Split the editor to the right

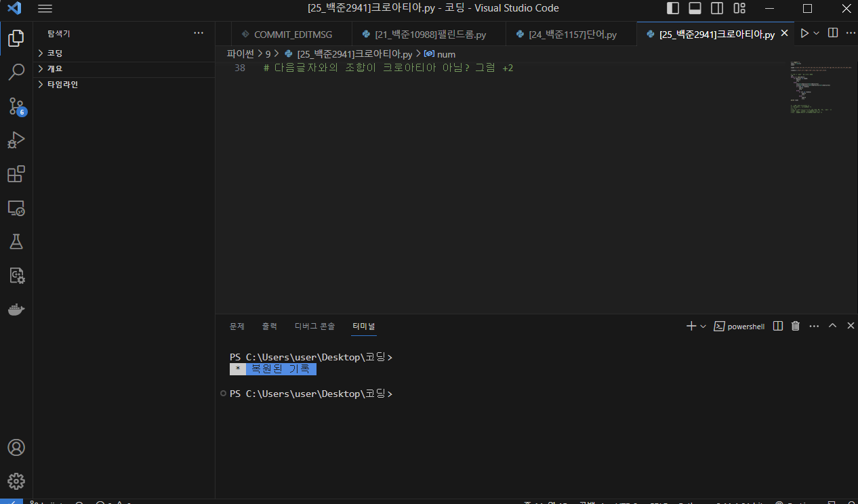coord(833,33)
